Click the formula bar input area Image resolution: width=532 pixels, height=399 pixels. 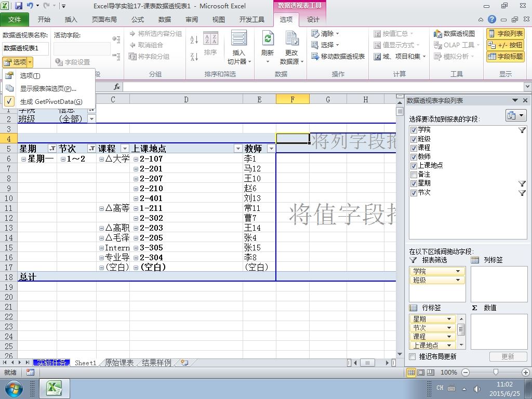pos(323,87)
